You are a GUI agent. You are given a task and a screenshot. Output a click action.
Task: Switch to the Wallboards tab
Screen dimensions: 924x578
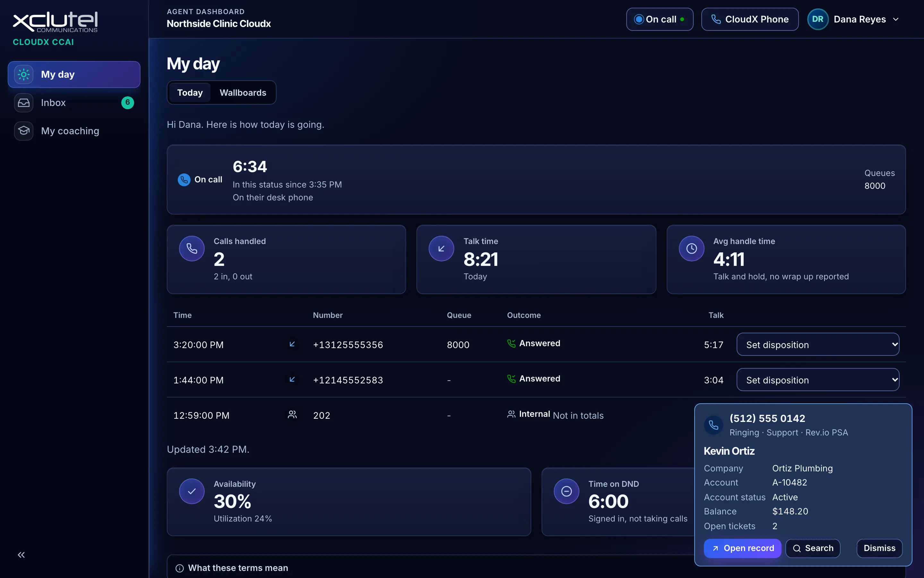243,92
